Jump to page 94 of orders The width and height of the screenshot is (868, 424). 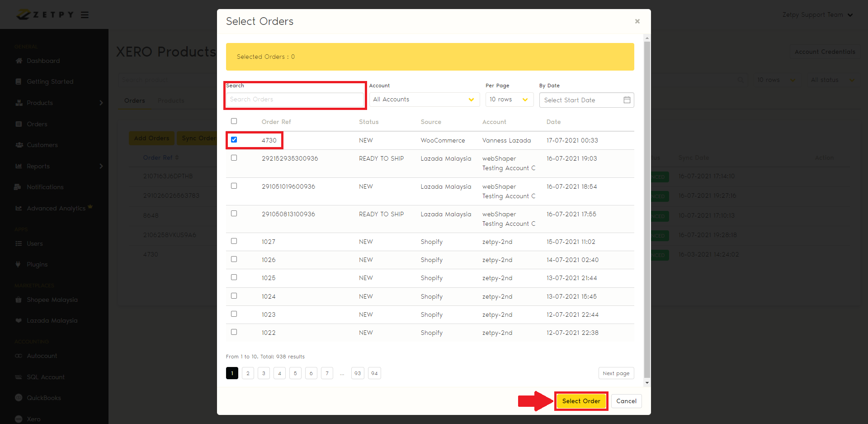374,373
